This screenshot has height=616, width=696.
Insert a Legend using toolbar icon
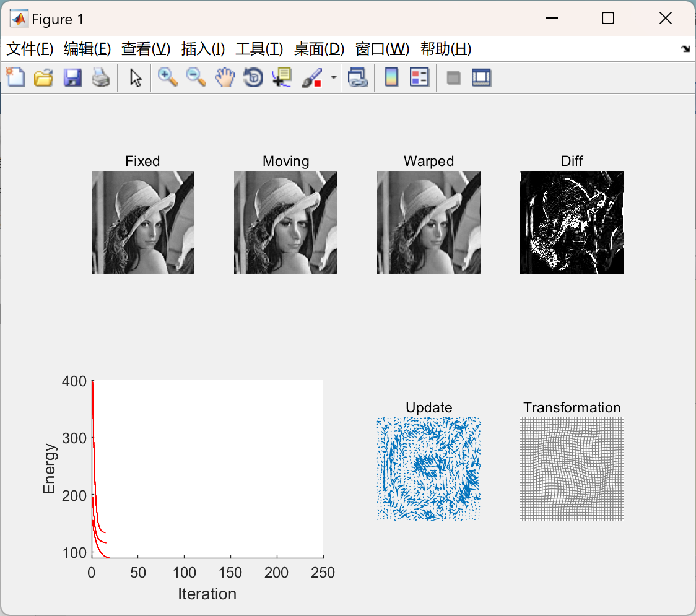click(419, 77)
